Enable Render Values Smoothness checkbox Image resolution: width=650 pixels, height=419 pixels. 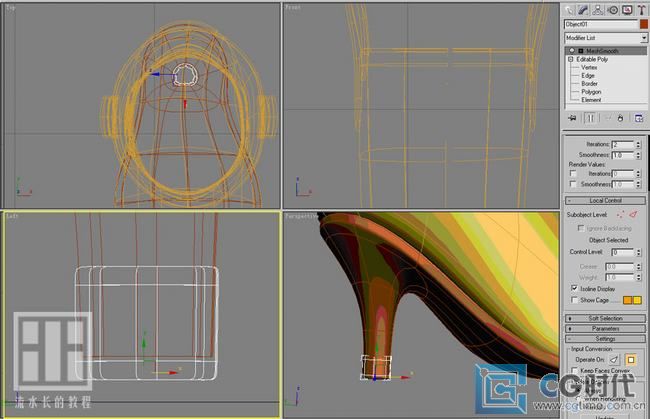573,184
